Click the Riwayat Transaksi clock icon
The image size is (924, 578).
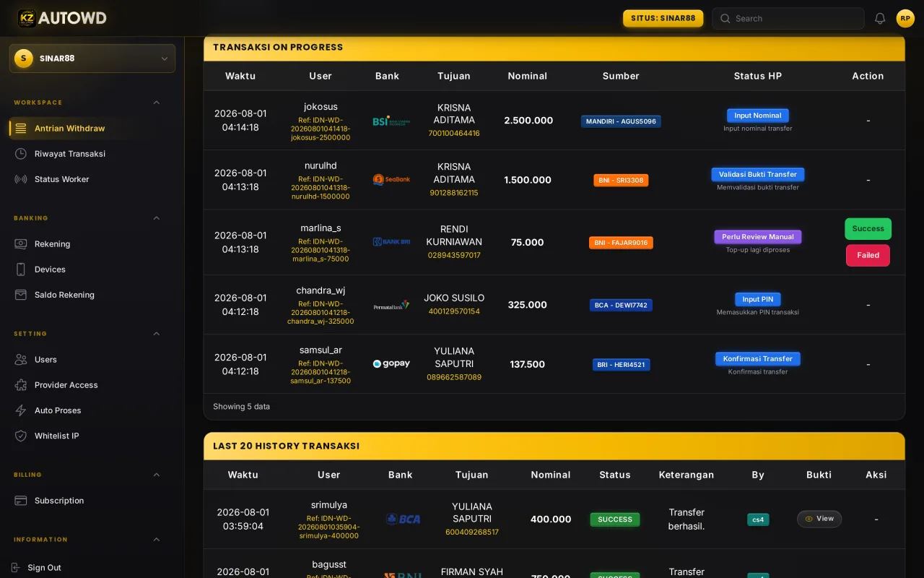pyautogui.click(x=21, y=154)
